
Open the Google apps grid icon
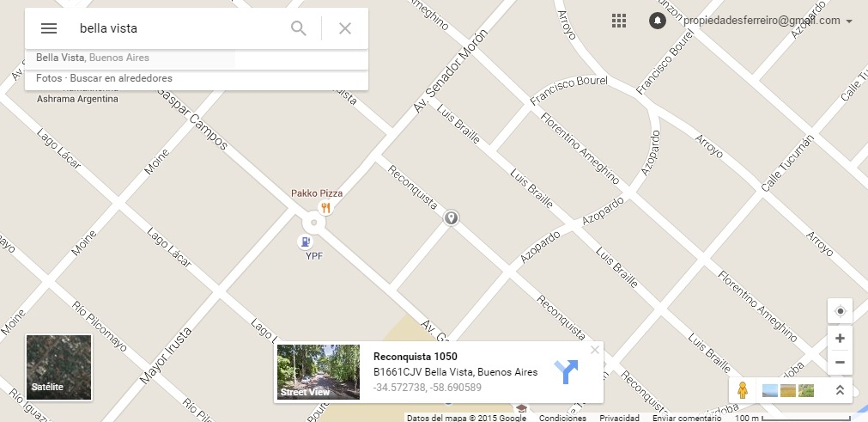(619, 21)
